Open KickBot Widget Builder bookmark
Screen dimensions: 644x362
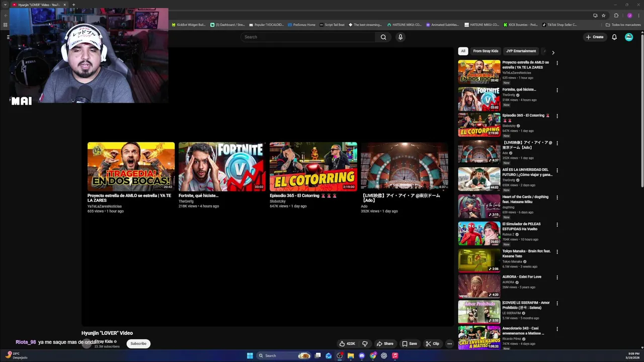(189, 25)
